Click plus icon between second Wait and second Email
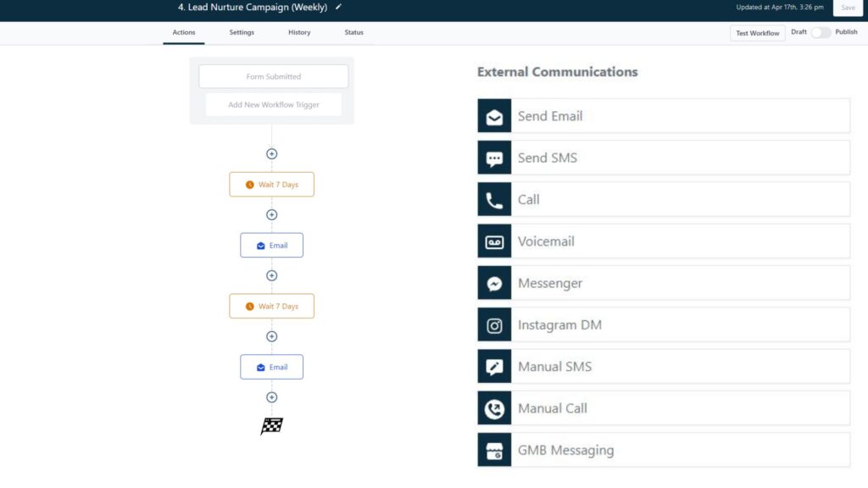Viewport: 868px width, 488px height. (x=272, y=336)
